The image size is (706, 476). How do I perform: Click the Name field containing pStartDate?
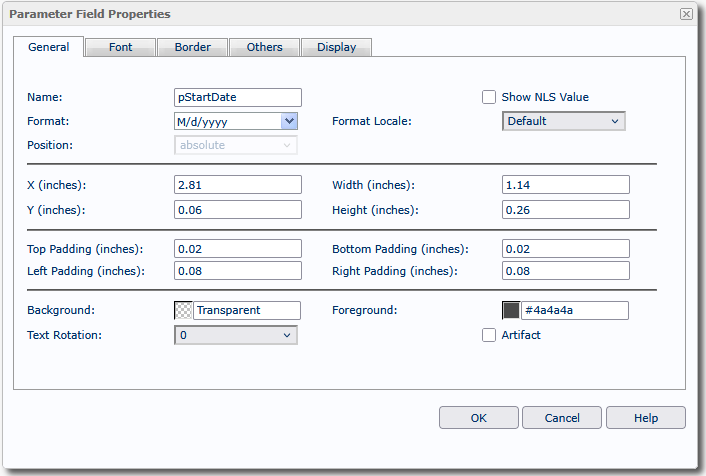[238, 97]
